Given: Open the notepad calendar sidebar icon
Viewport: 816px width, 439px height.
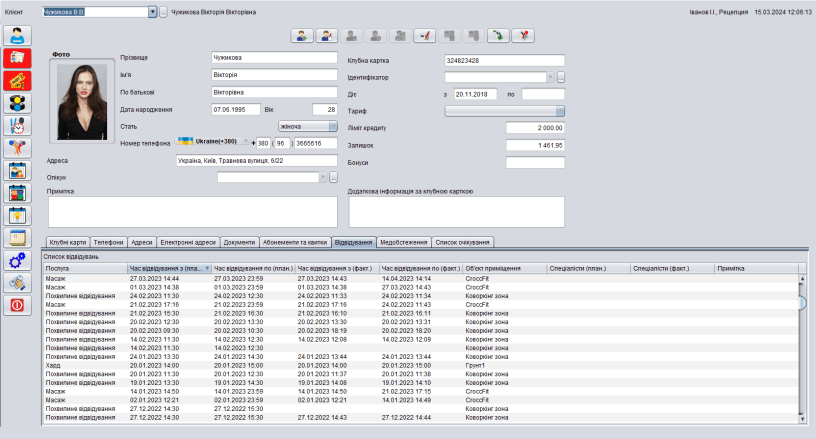Looking at the screenshot, I should (x=17, y=238).
